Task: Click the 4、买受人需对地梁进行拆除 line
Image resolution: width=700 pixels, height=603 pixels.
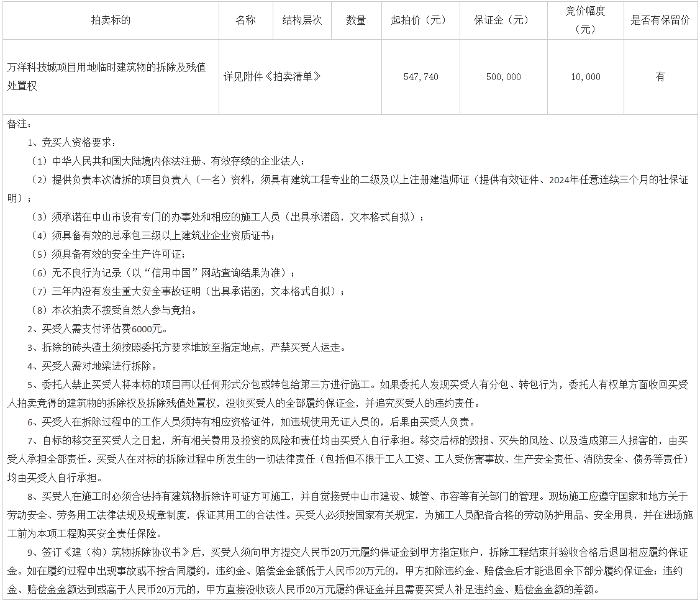Action: (x=93, y=366)
